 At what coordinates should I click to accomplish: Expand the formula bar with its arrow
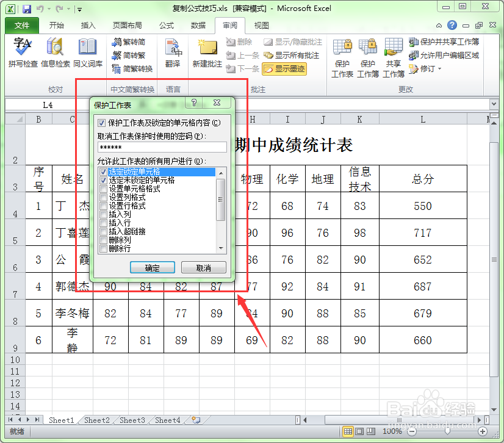coord(494,104)
